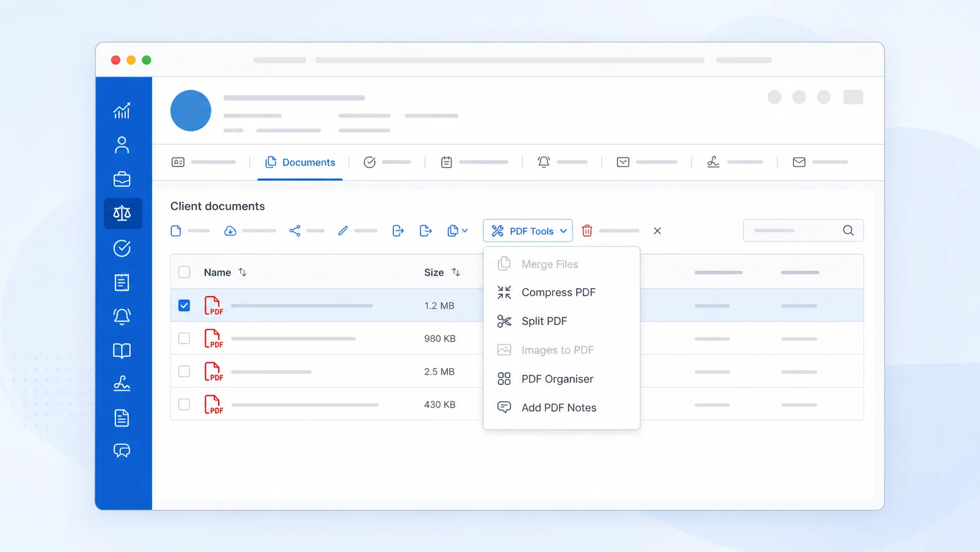Image resolution: width=980 pixels, height=552 pixels.
Task: Select the scales of justice sidebar icon
Action: point(122,213)
